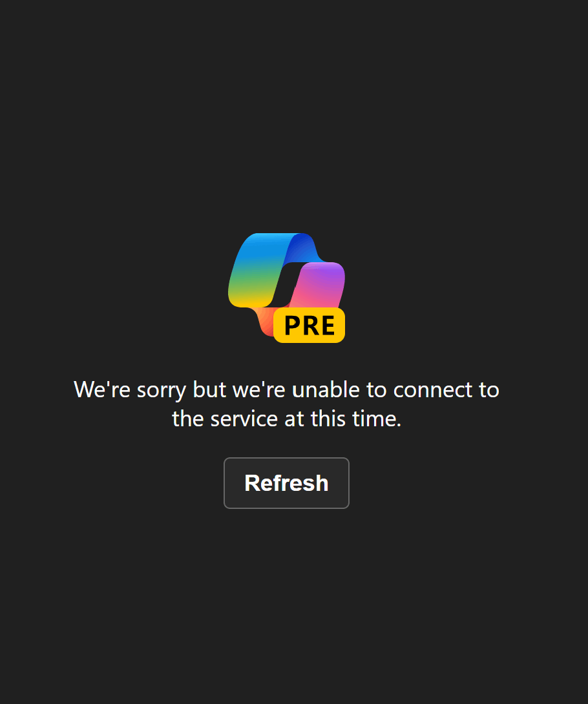Click the word "unable" in the message

click(x=326, y=389)
